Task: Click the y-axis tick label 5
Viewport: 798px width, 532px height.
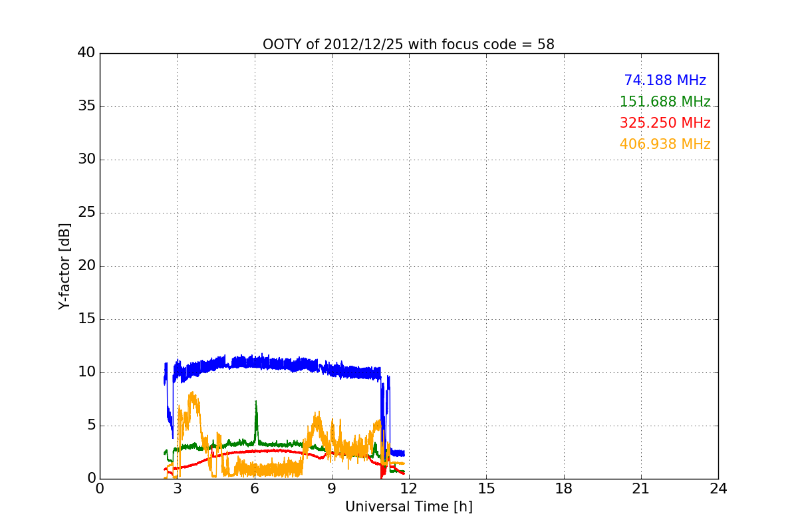Action: 90,426
